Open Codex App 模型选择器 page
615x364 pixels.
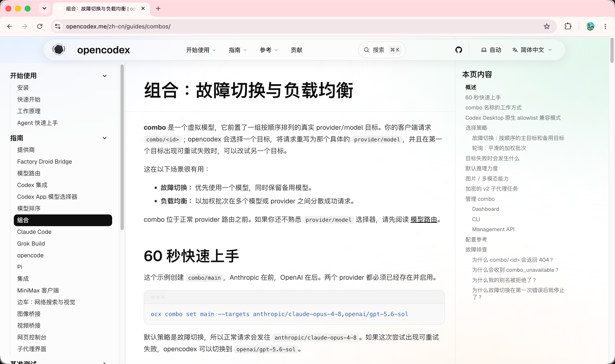[x=47, y=197]
